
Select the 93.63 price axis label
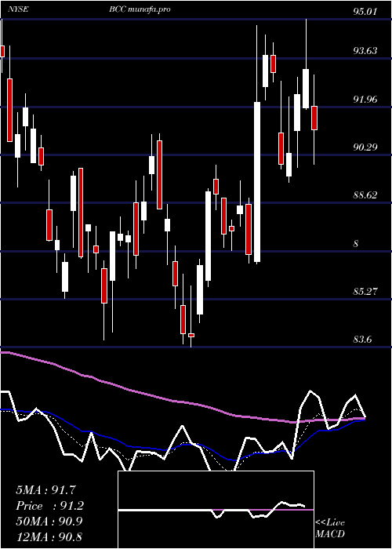[365, 51]
